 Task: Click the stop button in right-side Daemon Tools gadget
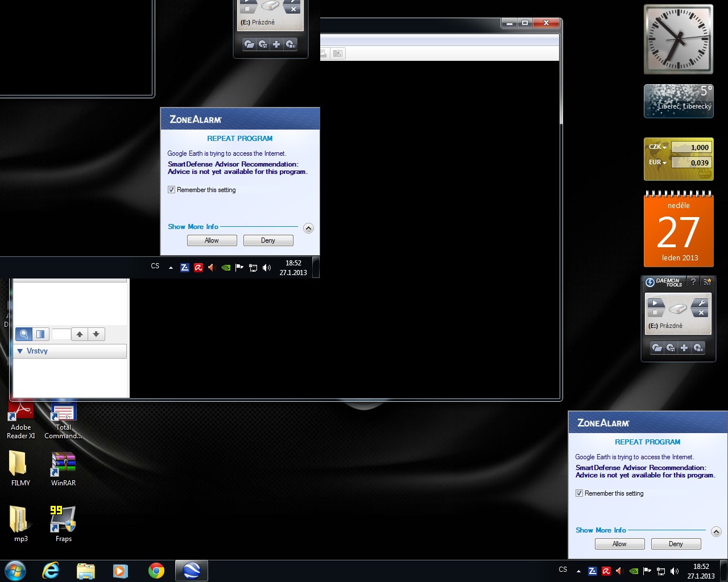[x=655, y=313]
